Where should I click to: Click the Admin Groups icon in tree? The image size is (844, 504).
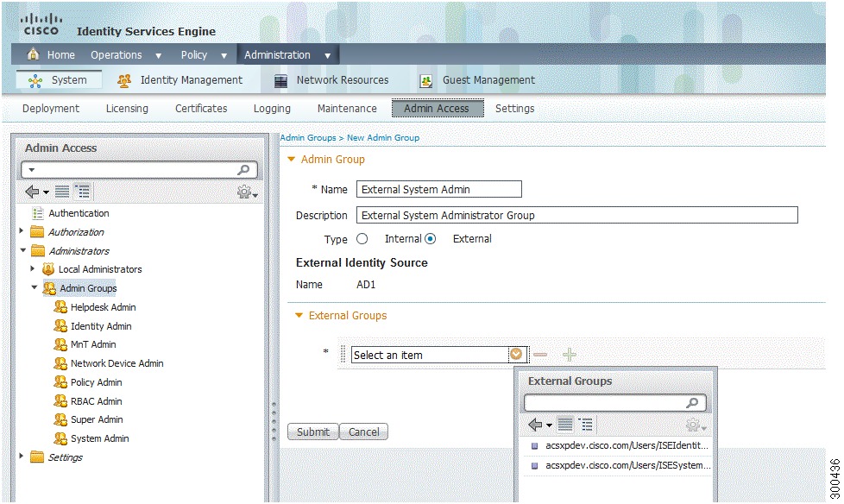[49, 288]
